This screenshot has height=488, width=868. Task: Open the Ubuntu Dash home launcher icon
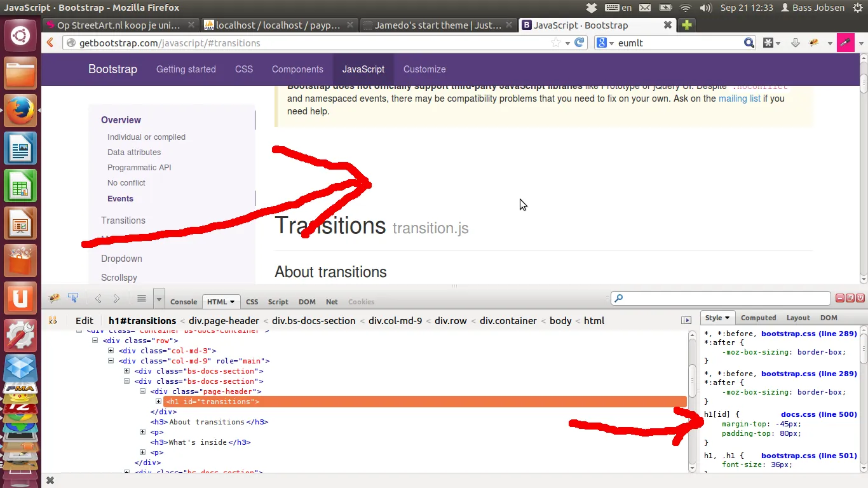(x=20, y=36)
